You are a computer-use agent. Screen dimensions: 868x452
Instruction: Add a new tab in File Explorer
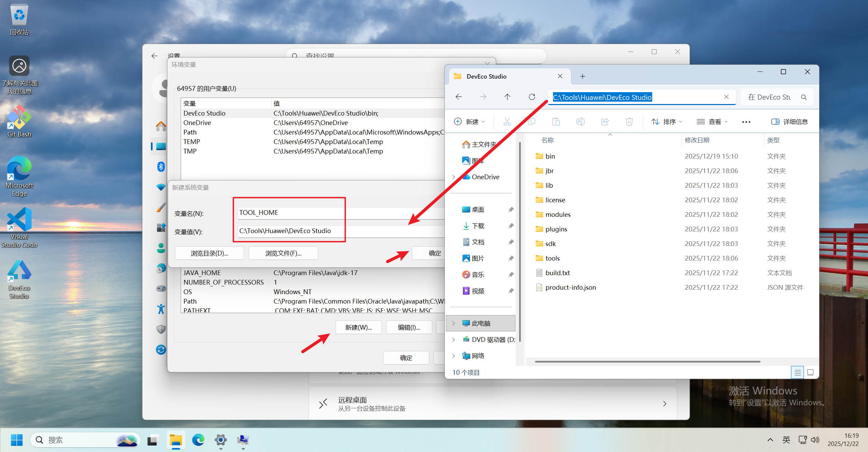click(x=583, y=77)
